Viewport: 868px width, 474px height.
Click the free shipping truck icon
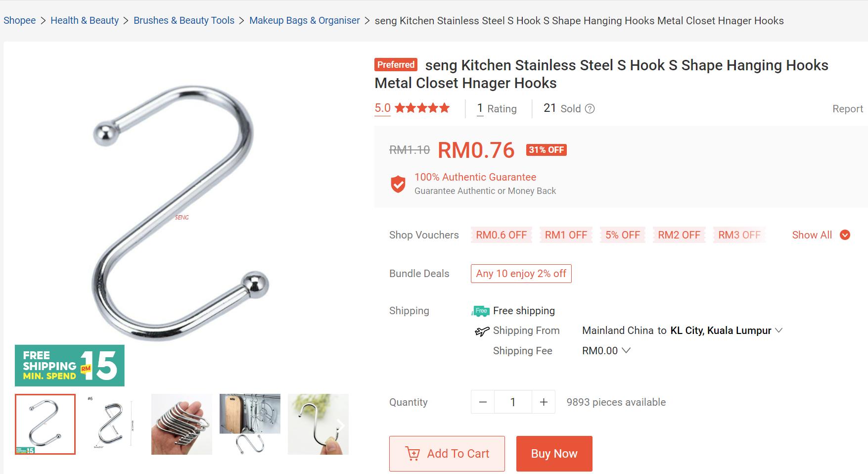click(x=481, y=311)
